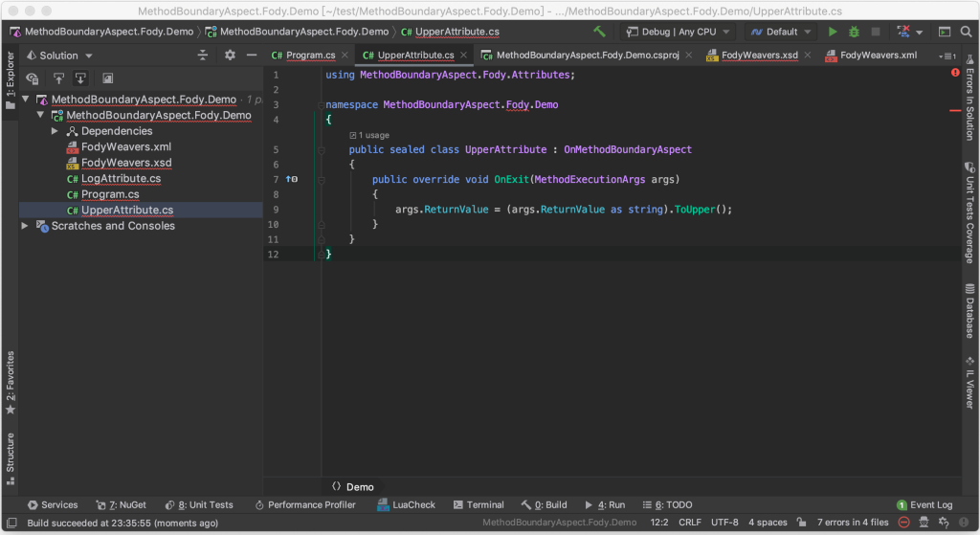The height and width of the screenshot is (535, 980).
Task: Open the Database side panel
Action: click(x=970, y=311)
